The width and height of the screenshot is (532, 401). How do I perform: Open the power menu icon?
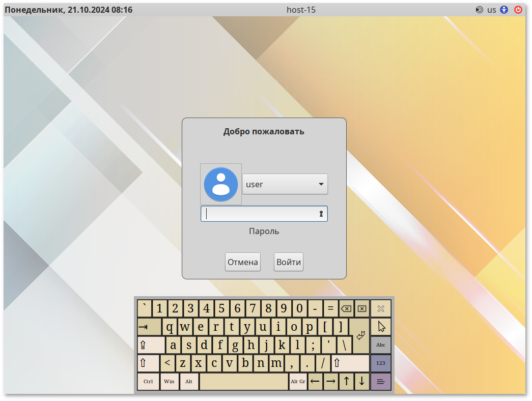coord(518,10)
